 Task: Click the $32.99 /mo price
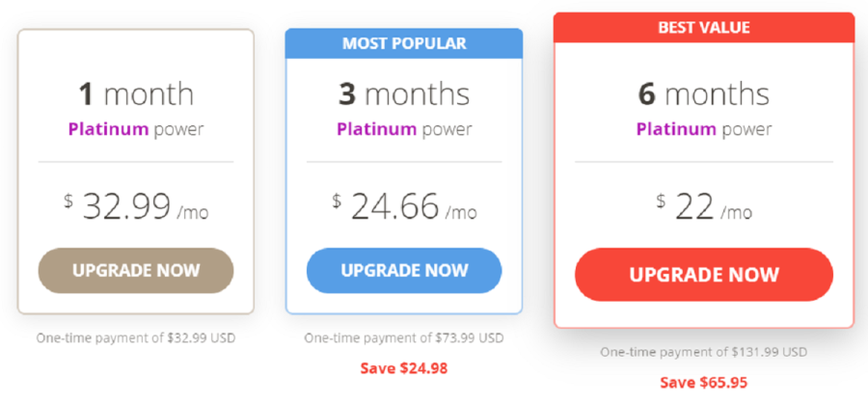[136, 207]
